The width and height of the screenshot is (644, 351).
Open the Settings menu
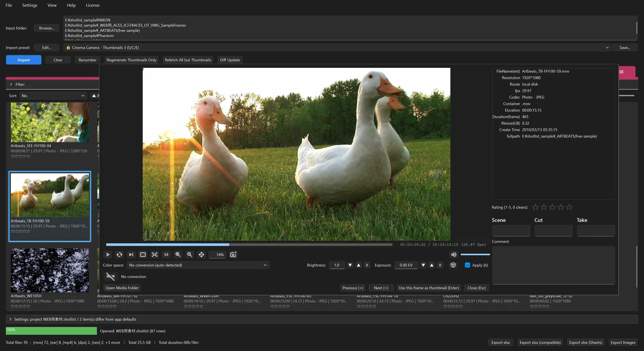tap(30, 5)
